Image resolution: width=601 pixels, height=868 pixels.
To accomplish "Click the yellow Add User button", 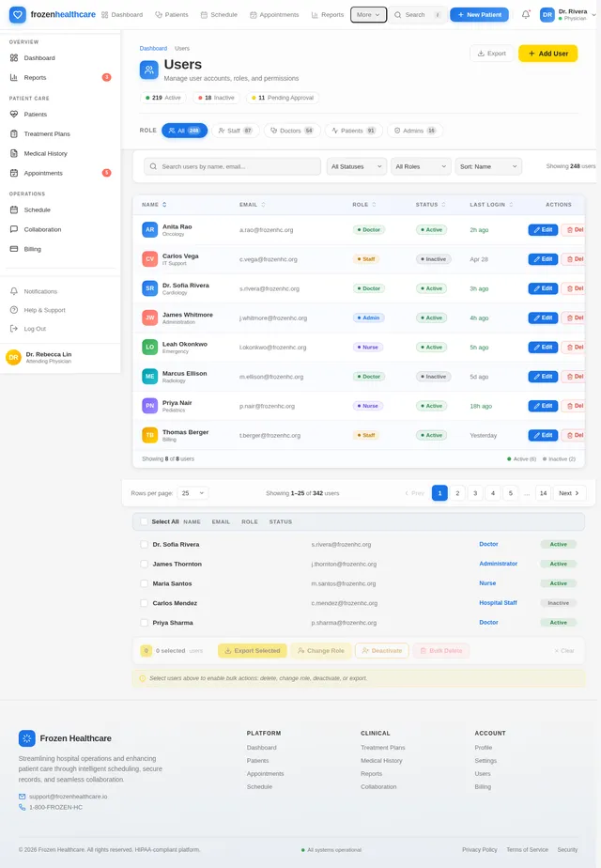I will (547, 54).
